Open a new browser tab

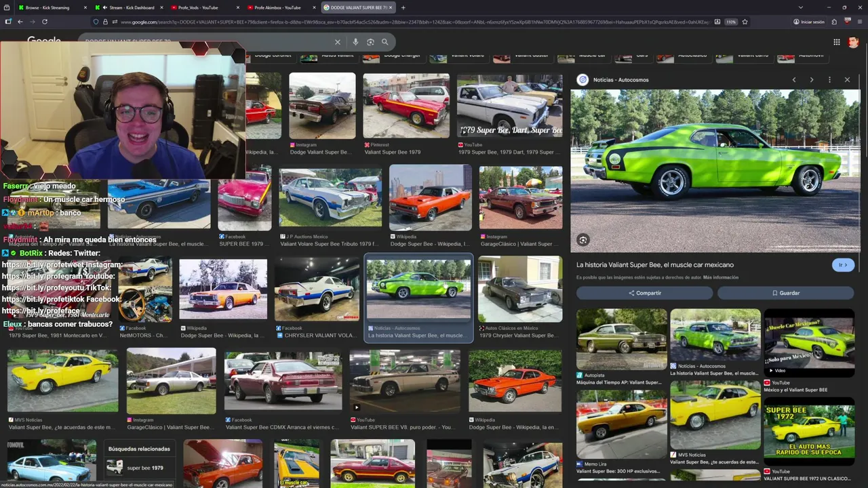[403, 7]
